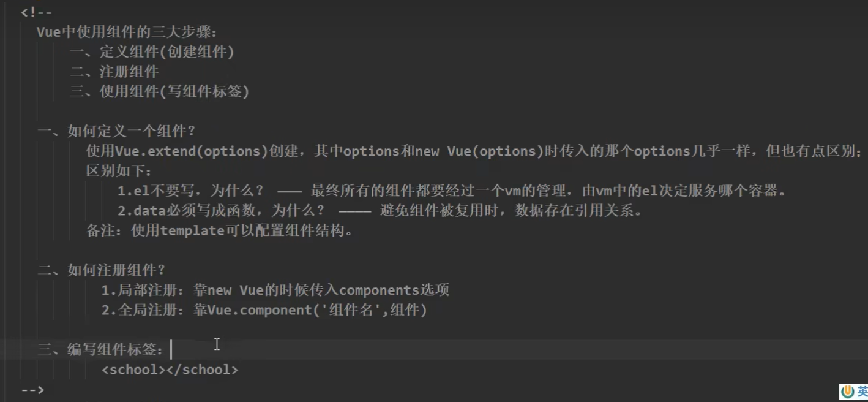Click the heading 一、如何定义一个组件？

coord(116,131)
